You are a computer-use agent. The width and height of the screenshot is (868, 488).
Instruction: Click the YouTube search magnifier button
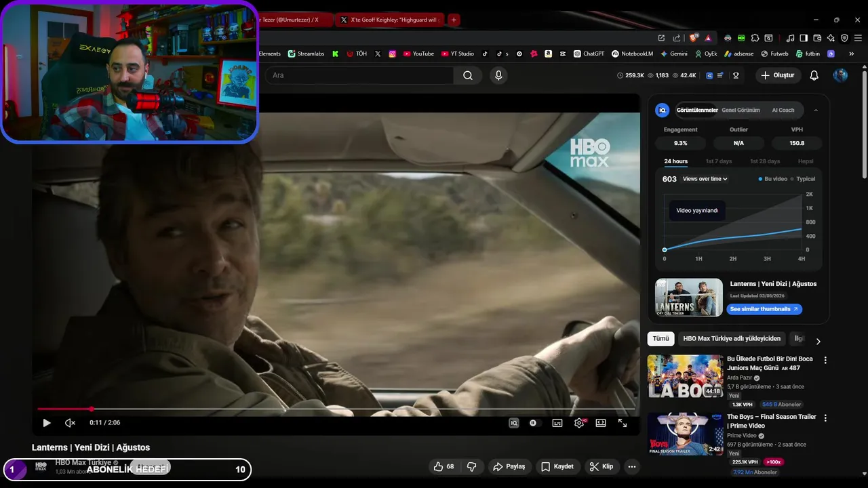(468, 75)
